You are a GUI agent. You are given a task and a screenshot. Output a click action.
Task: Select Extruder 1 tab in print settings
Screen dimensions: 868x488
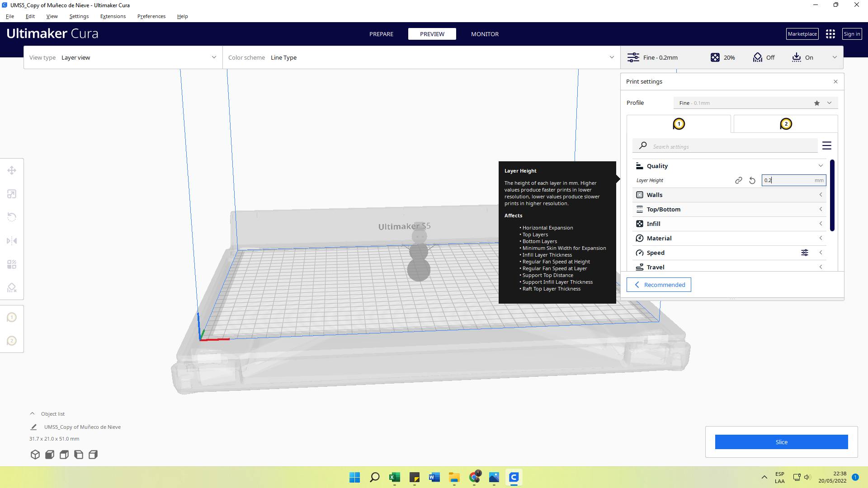click(x=679, y=124)
